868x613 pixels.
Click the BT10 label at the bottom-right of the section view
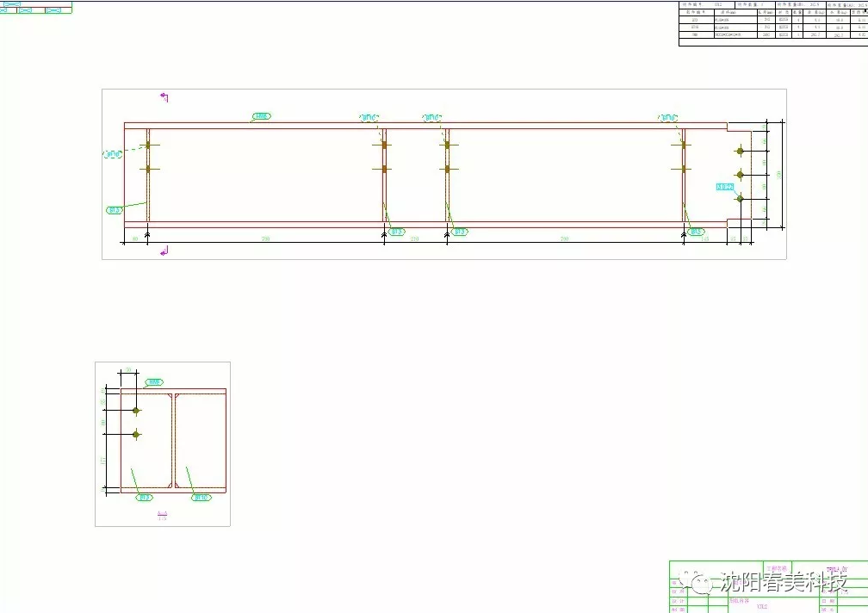point(201,498)
